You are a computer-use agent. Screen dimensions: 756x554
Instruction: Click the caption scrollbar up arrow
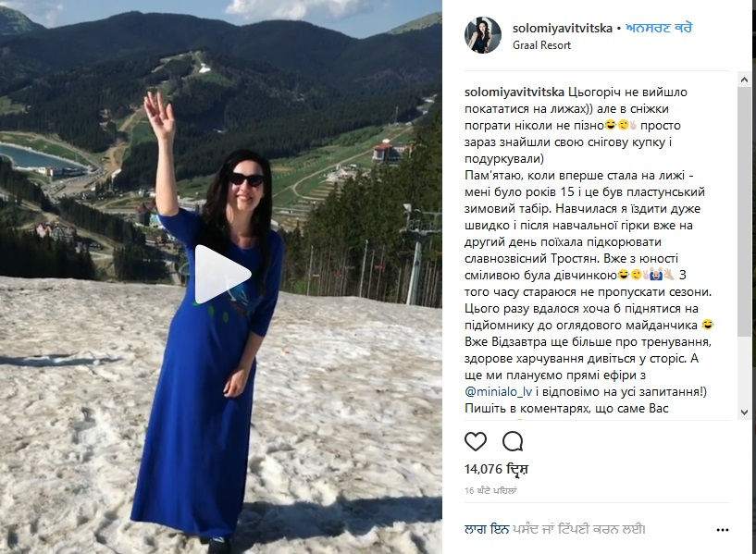point(744,80)
